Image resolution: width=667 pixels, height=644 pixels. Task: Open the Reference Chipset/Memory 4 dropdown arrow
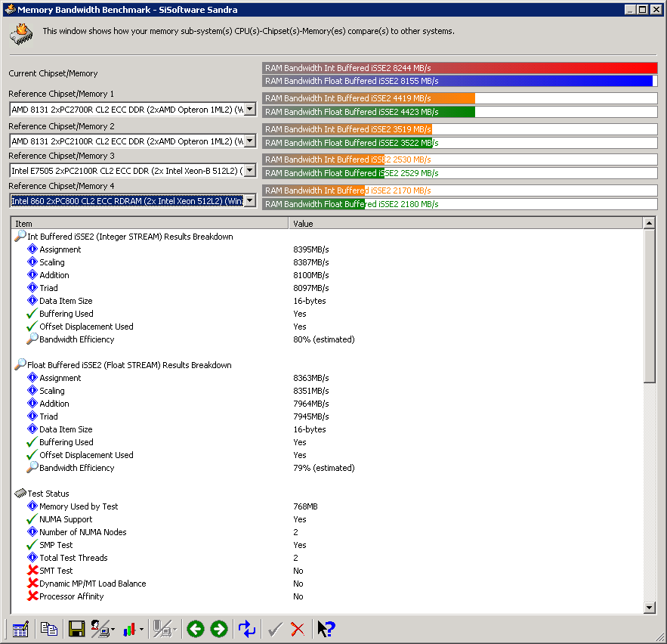pyautogui.click(x=250, y=200)
